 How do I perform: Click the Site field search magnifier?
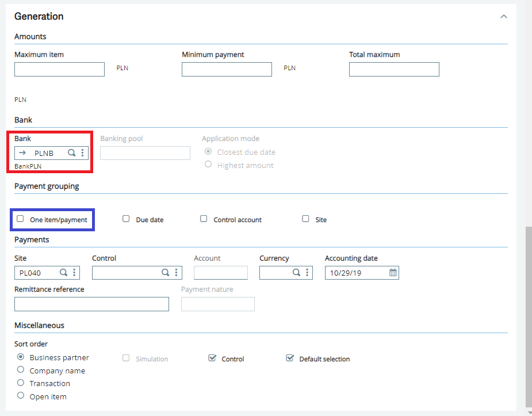pyautogui.click(x=63, y=273)
